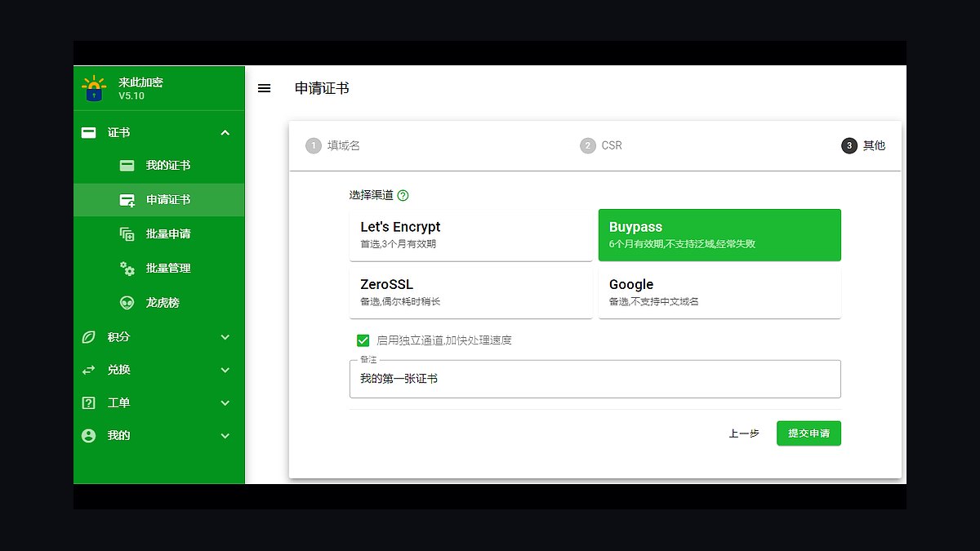Go to step 1 填域名
Screen dimensions: 980x551
pyautogui.click(x=333, y=146)
